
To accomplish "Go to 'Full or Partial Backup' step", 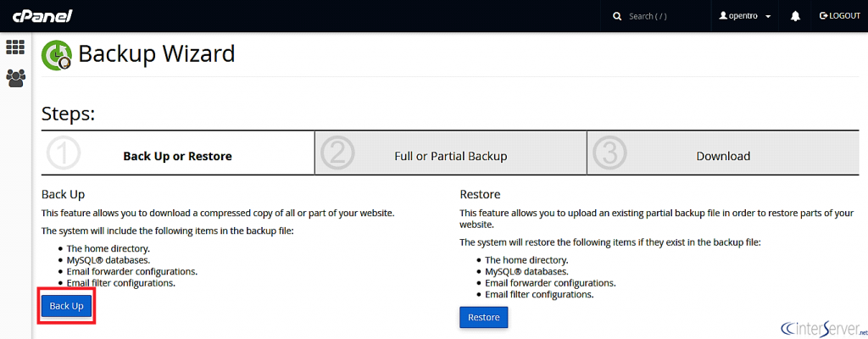I will pos(450,156).
